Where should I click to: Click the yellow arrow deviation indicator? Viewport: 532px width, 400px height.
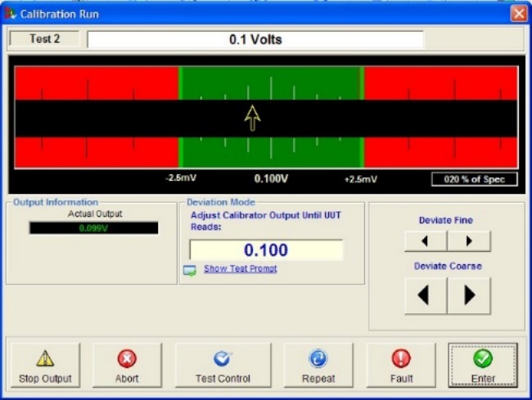pyautogui.click(x=253, y=119)
